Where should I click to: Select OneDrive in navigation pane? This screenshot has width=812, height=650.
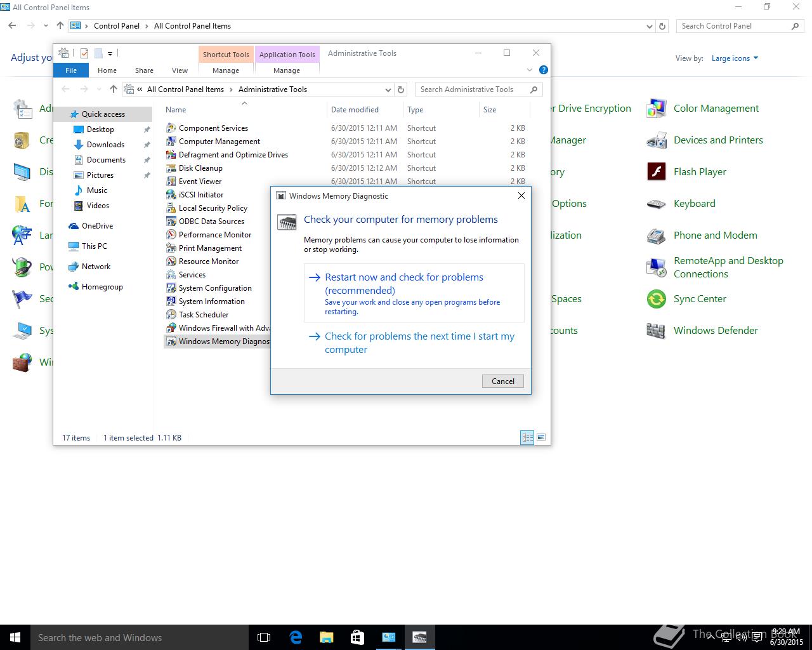97,226
